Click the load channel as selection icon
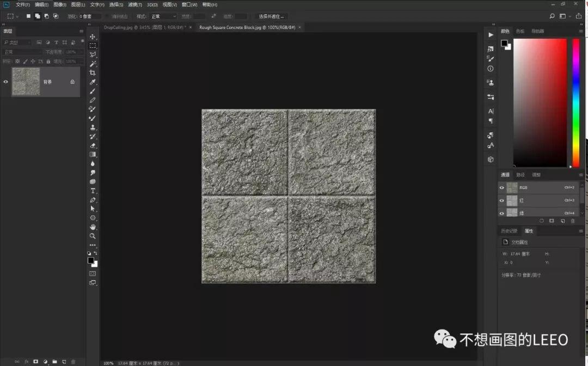588x366 pixels. [542, 221]
